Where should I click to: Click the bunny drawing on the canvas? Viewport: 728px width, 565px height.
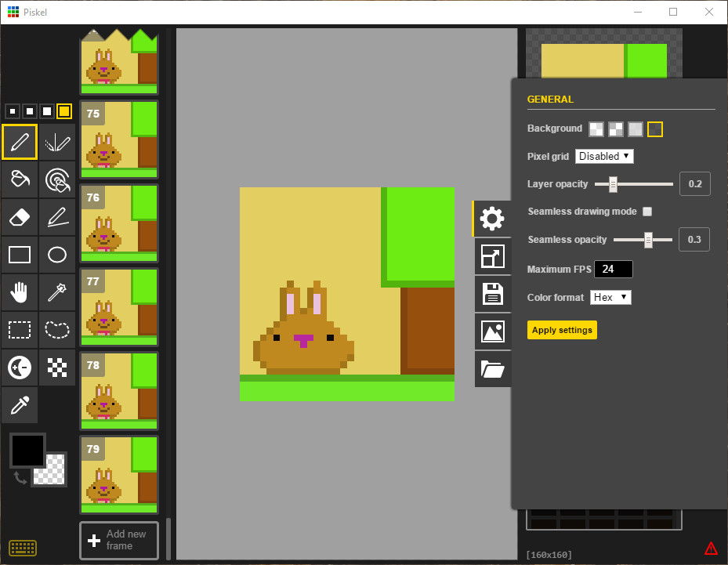coord(303,328)
